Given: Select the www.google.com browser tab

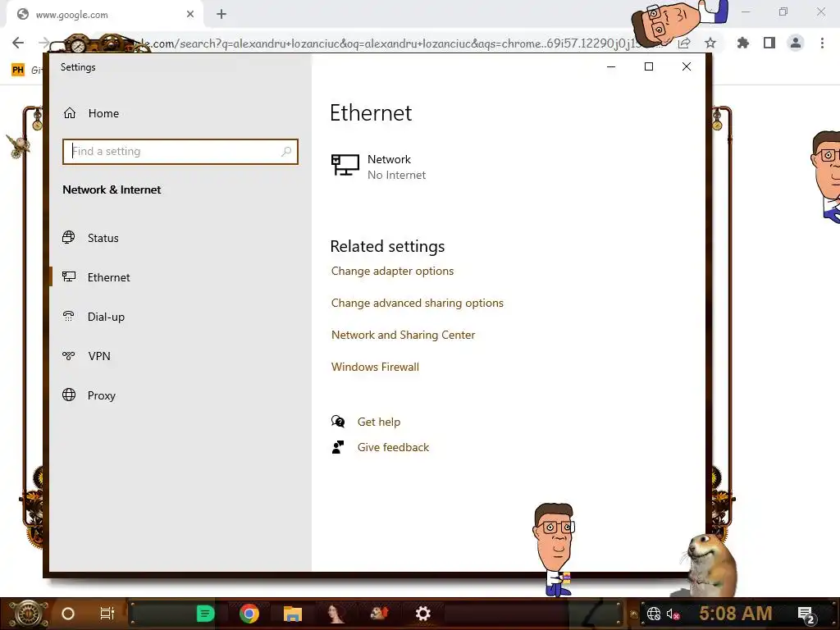Looking at the screenshot, I should coord(104,15).
